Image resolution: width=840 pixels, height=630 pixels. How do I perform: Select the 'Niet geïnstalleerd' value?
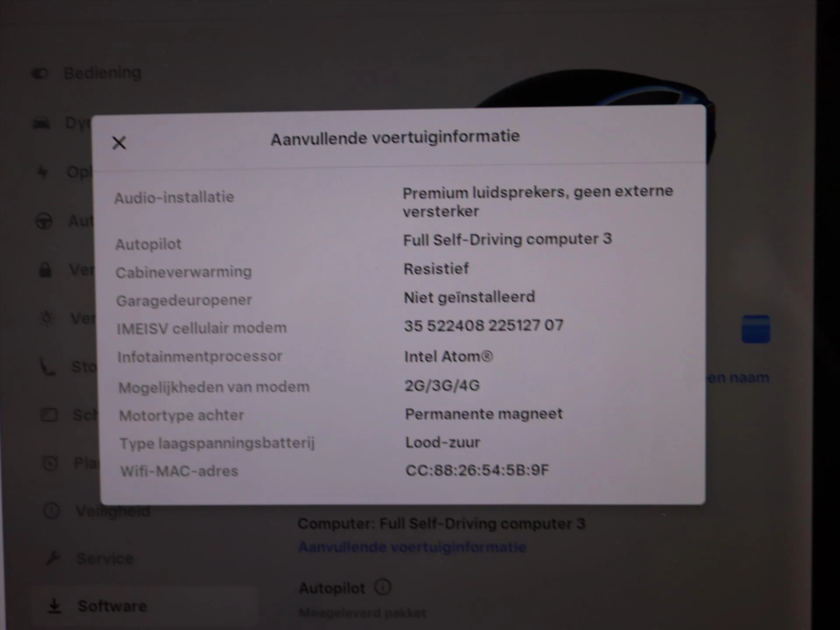(x=469, y=297)
